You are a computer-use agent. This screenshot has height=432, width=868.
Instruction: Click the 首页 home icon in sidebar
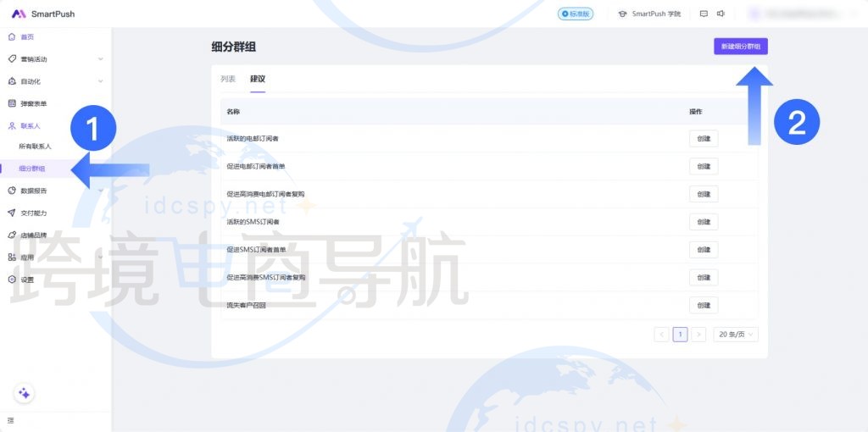pyautogui.click(x=12, y=37)
